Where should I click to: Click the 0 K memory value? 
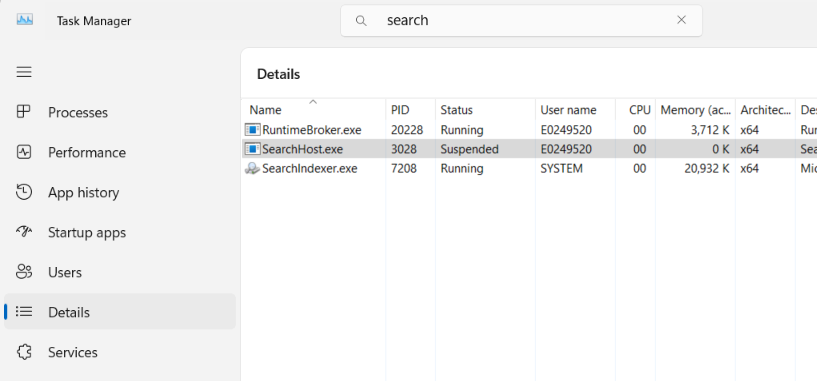click(x=721, y=149)
